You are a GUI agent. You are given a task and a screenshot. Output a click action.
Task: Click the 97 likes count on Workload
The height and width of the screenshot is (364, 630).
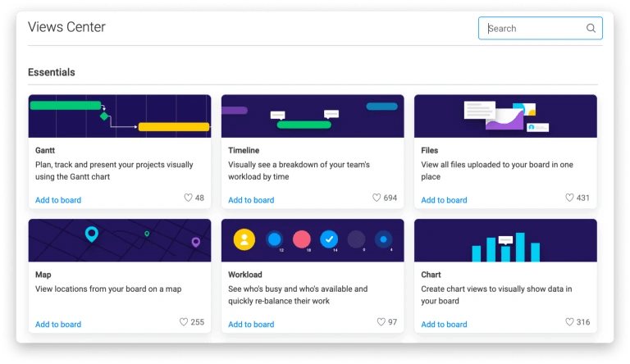tap(393, 322)
